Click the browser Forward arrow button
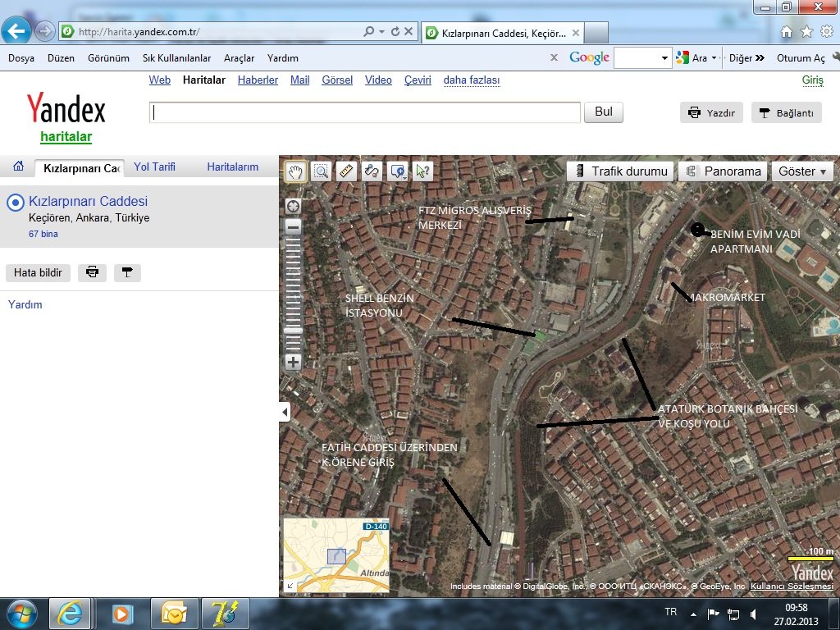The height and width of the screenshot is (630, 840). coord(45,31)
